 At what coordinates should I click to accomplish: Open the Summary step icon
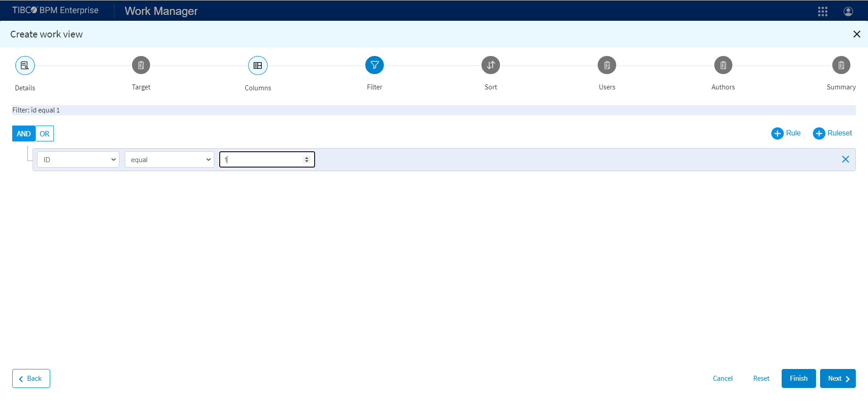[x=841, y=65]
